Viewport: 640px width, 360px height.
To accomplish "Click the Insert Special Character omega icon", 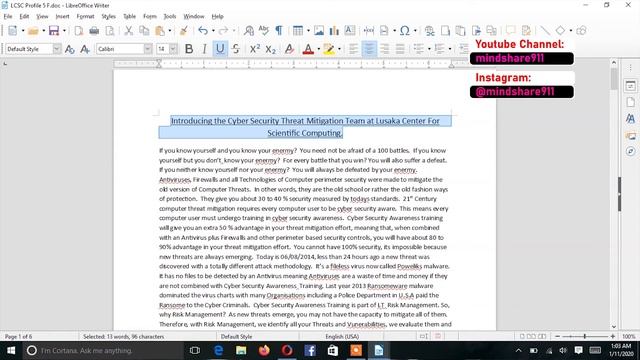I will (404, 31).
